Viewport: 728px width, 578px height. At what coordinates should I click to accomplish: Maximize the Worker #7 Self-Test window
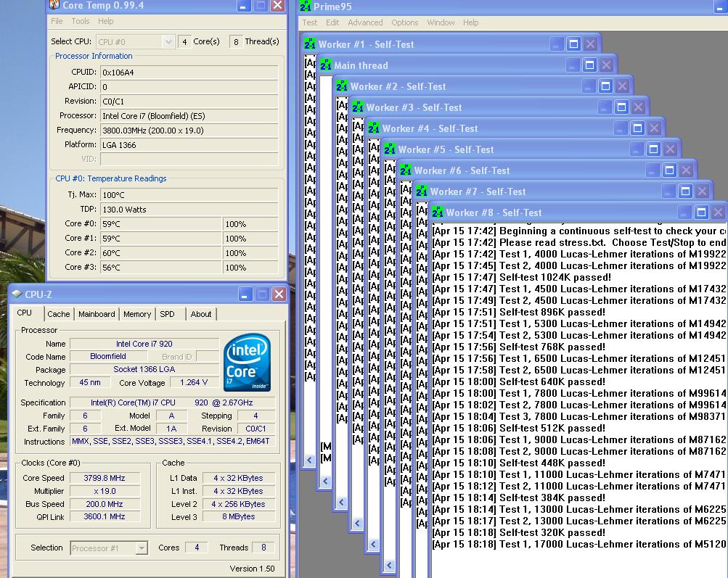686,191
